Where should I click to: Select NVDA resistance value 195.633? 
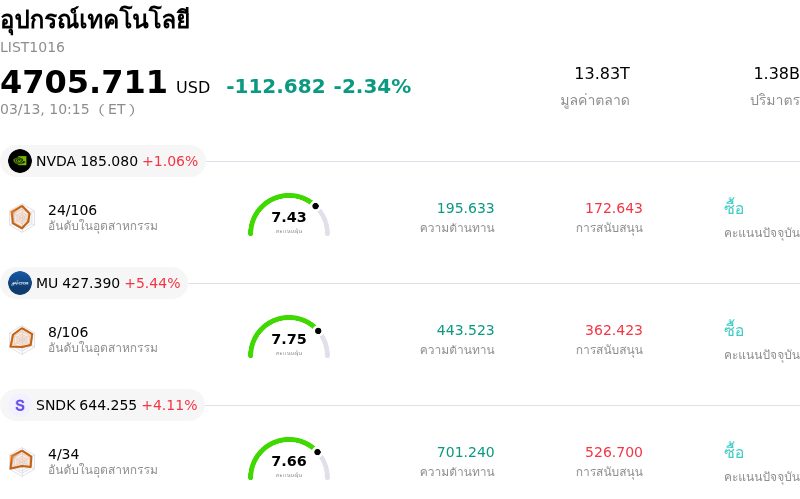(465, 208)
